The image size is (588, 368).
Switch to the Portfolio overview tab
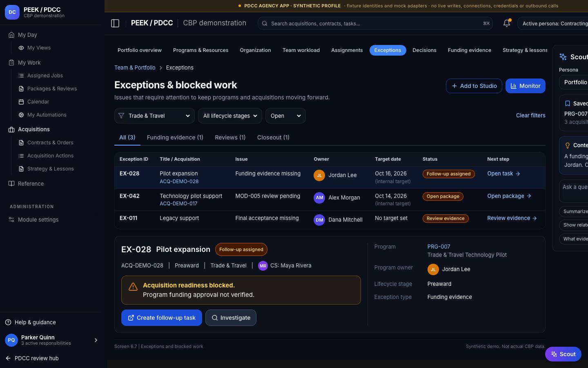[x=140, y=50]
